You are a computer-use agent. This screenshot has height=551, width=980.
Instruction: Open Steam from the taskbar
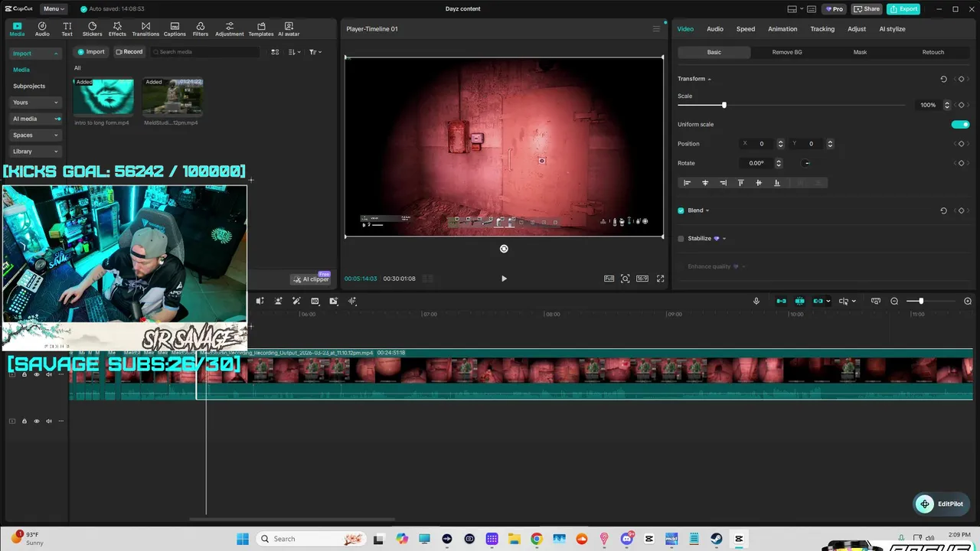point(717,539)
